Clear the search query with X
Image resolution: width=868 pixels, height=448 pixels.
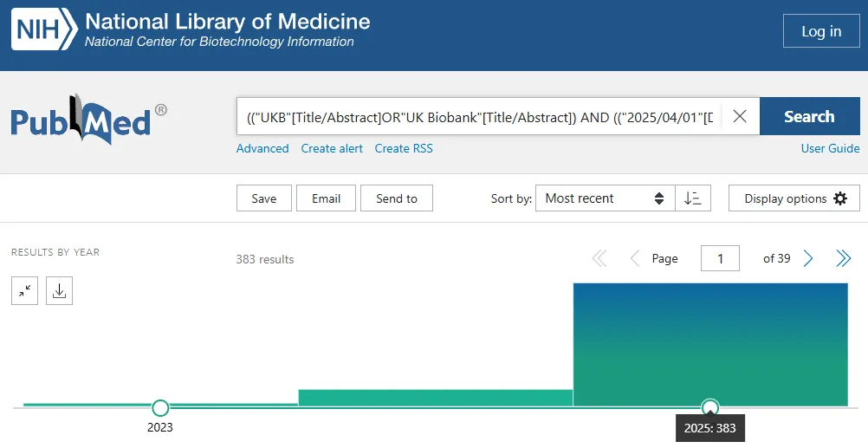pos(740,116)
